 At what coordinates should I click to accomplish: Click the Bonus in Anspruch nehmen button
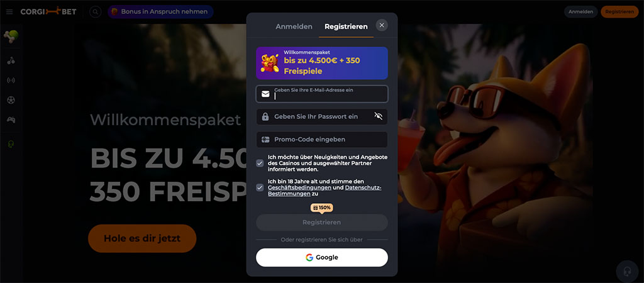(160, 12)
